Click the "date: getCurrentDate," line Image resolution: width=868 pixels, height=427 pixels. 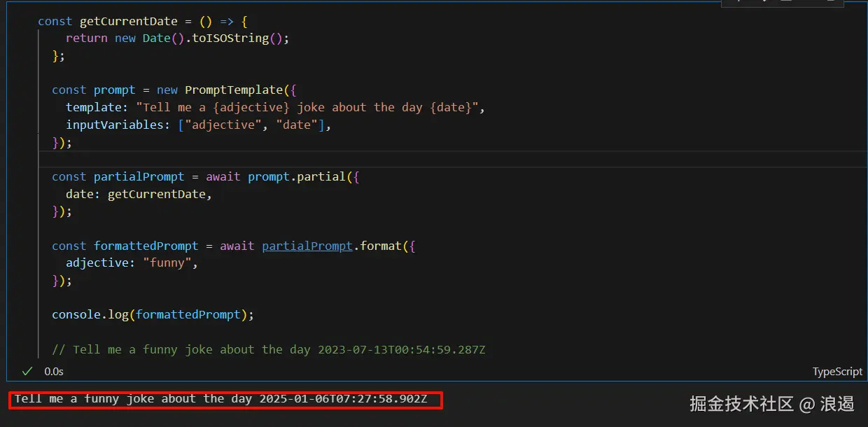tap(139, 195)
